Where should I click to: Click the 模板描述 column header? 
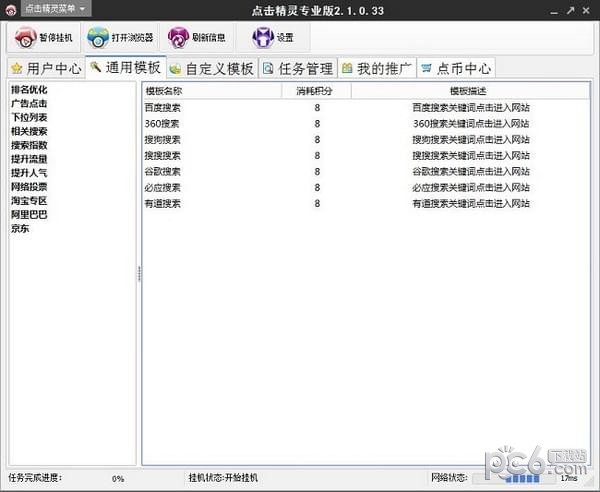point(470,91)
